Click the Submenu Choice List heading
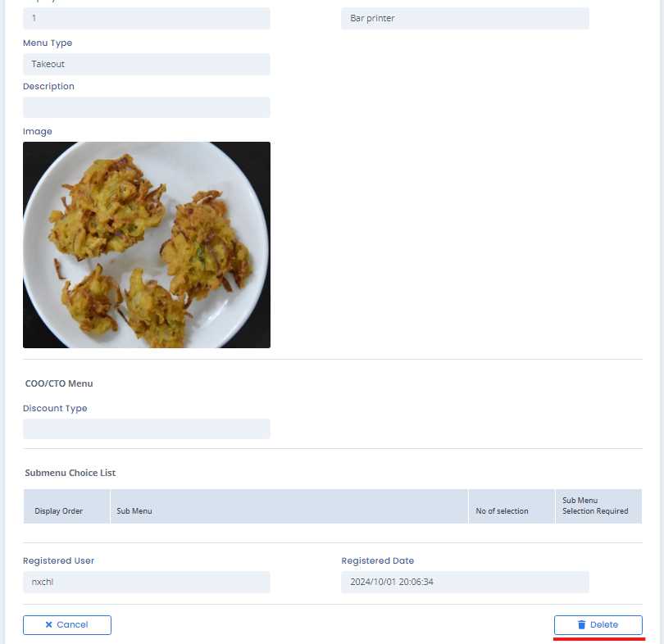 pyautogui.click(x=70, y=473)
